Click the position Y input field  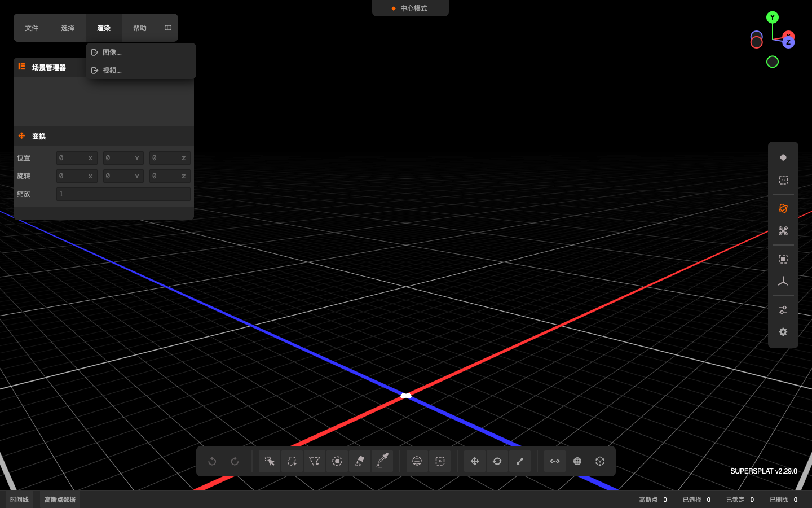coord(123,158)
